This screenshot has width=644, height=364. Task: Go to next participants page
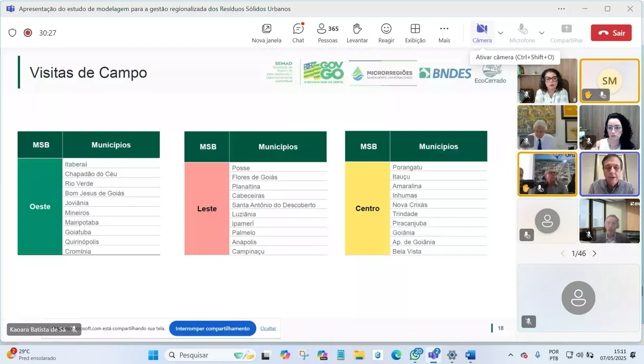tap(594, 254)
